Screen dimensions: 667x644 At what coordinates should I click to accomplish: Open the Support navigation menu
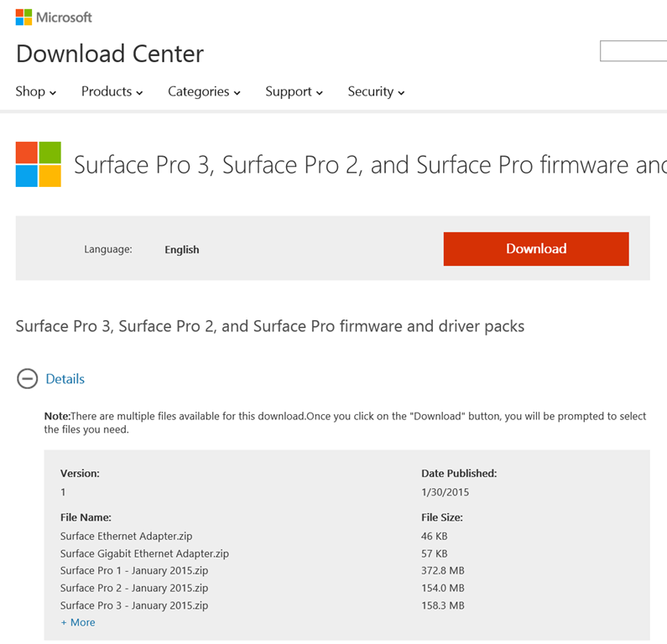tap(293, 91)
